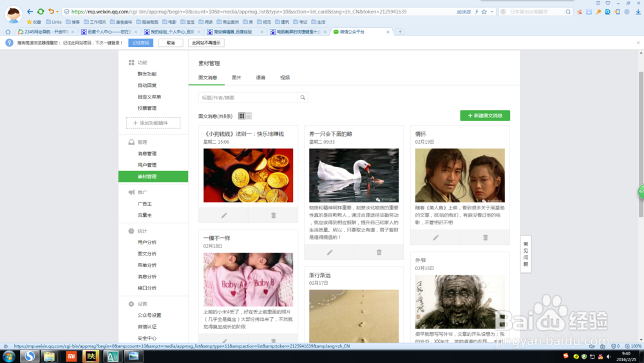Click search magnifier in browser search box

pyautogui.click(x=568, y=12)
